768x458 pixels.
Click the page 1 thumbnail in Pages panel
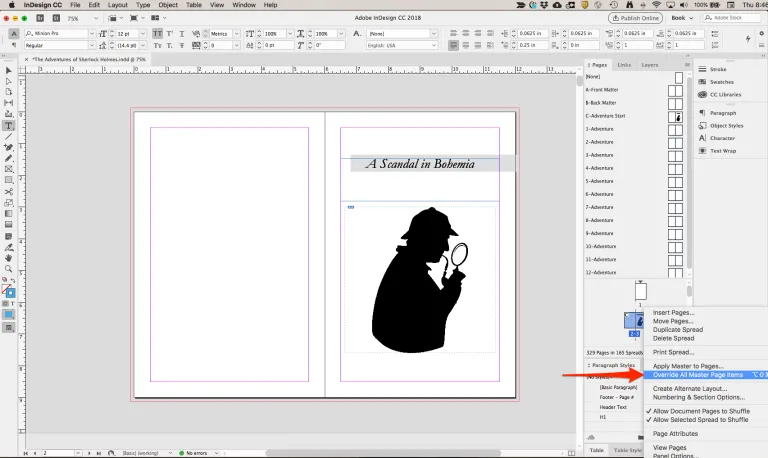[640, 291]
